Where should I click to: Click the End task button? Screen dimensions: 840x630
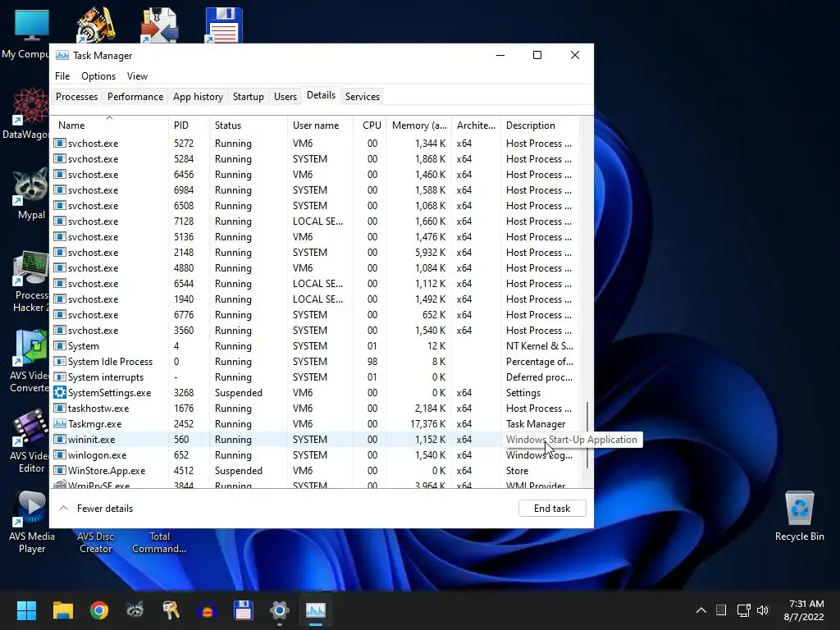[552, 508]
